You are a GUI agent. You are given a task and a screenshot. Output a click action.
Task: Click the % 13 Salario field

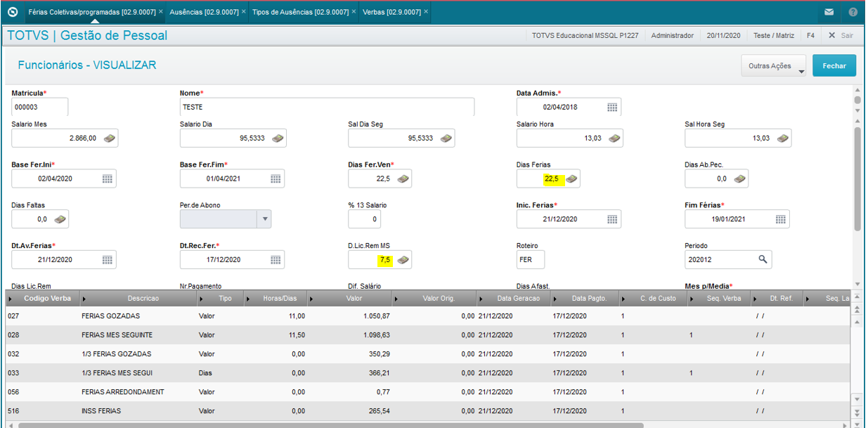365,219
